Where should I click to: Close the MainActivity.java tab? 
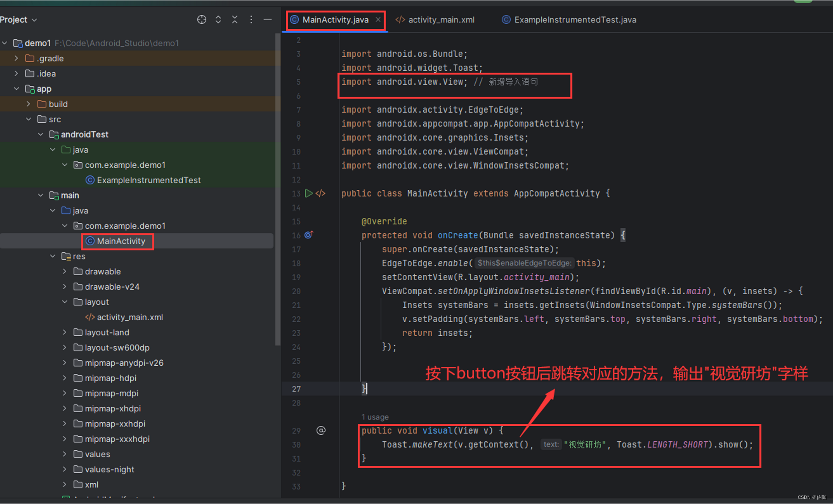click(378, 19)
